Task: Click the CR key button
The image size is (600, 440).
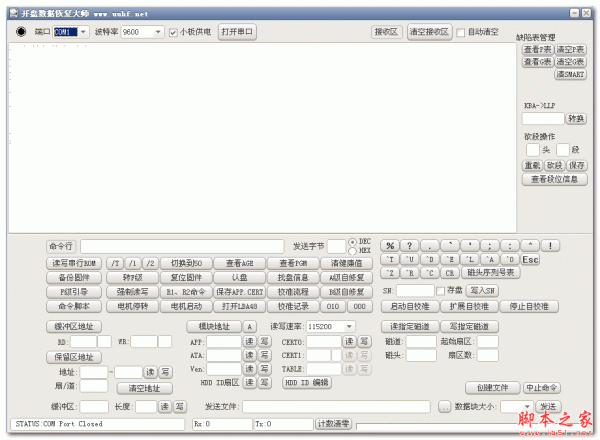Action: (x=450, y=273)
